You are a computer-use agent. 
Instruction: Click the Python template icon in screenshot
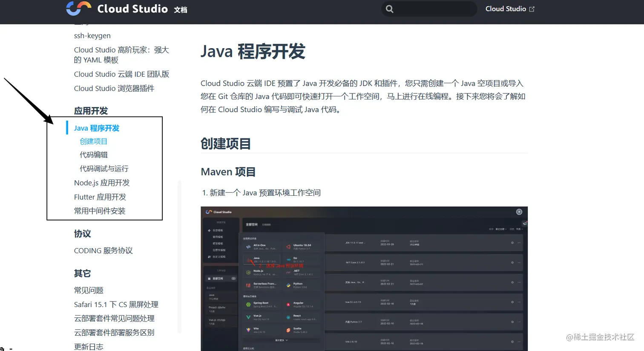[x=288, y=285]
